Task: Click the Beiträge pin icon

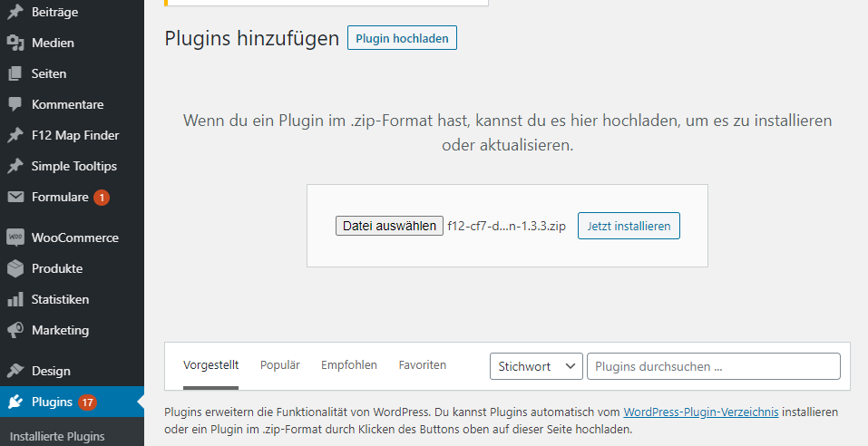Action: click(15, 12)
